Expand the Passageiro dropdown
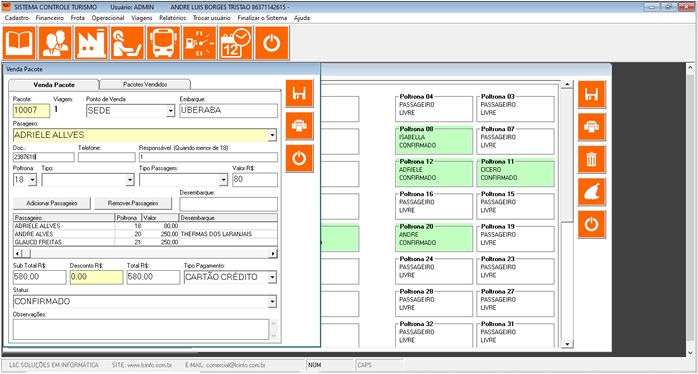This screenshot has height=374, width=698. [272, 135]
